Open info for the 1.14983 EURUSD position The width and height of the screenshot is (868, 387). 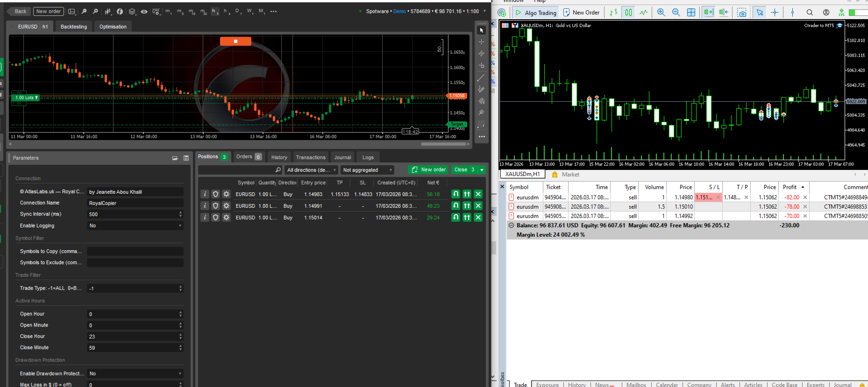tap(205, 194)
